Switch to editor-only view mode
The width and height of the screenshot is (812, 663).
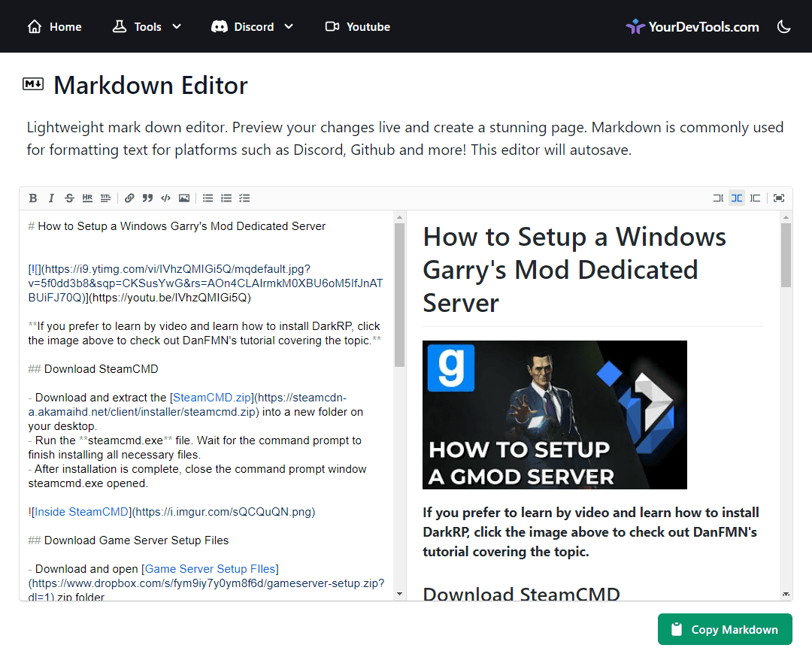718,198
